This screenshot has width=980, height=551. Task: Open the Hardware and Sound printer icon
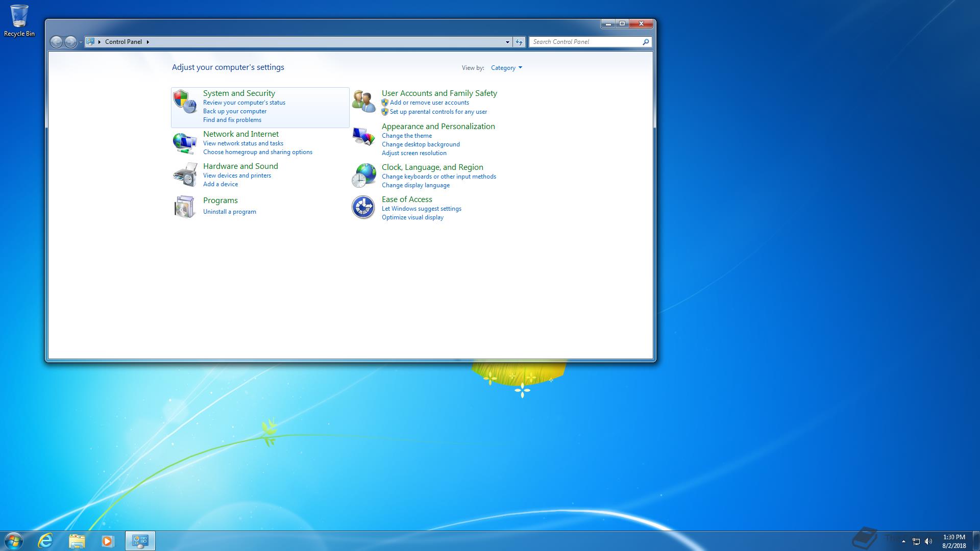(x=184, y=175)
